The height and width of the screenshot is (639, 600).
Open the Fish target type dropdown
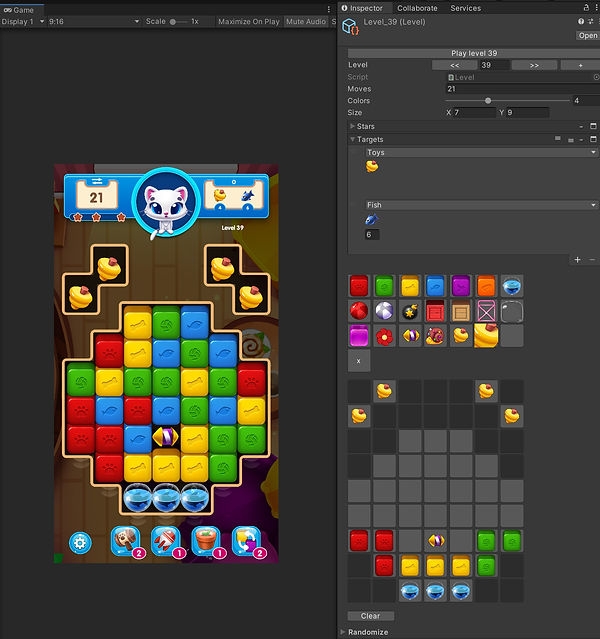[480, 205]
